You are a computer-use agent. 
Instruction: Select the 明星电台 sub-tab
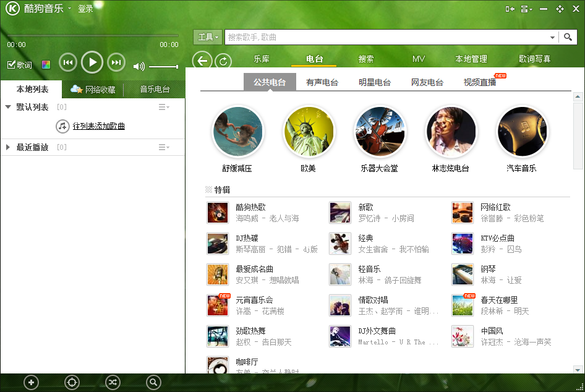click(375, 82)
